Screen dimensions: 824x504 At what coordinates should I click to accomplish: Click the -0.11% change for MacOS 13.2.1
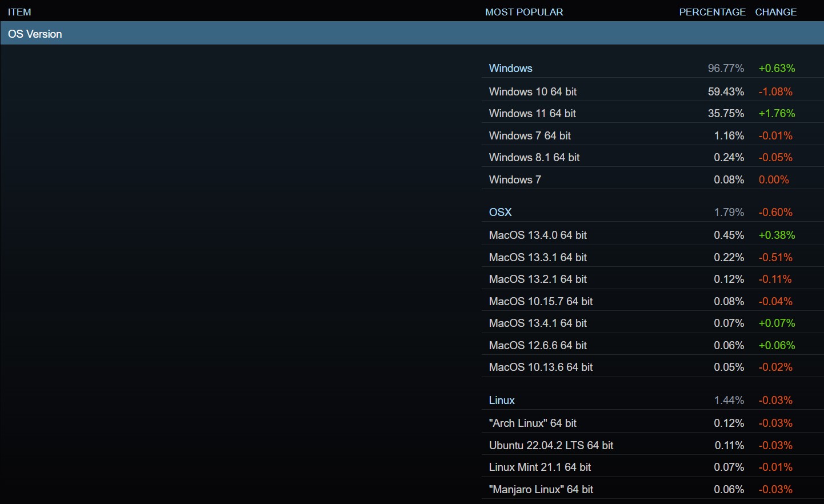(x=775, y=279)
